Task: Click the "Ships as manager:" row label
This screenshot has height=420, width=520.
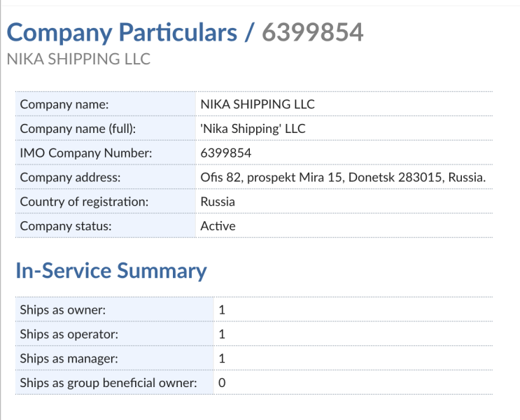Action: pyautogui.click(x=69, y=358)
